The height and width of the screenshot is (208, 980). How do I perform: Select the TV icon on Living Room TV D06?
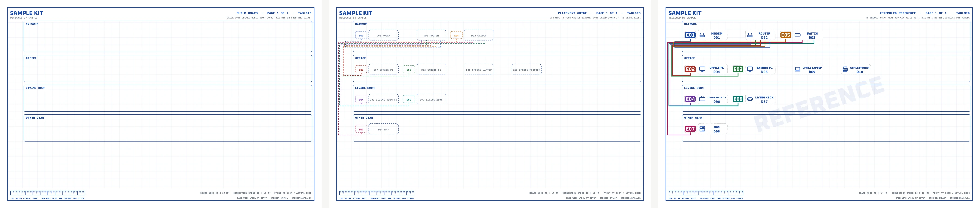click(x=702, y=99)
